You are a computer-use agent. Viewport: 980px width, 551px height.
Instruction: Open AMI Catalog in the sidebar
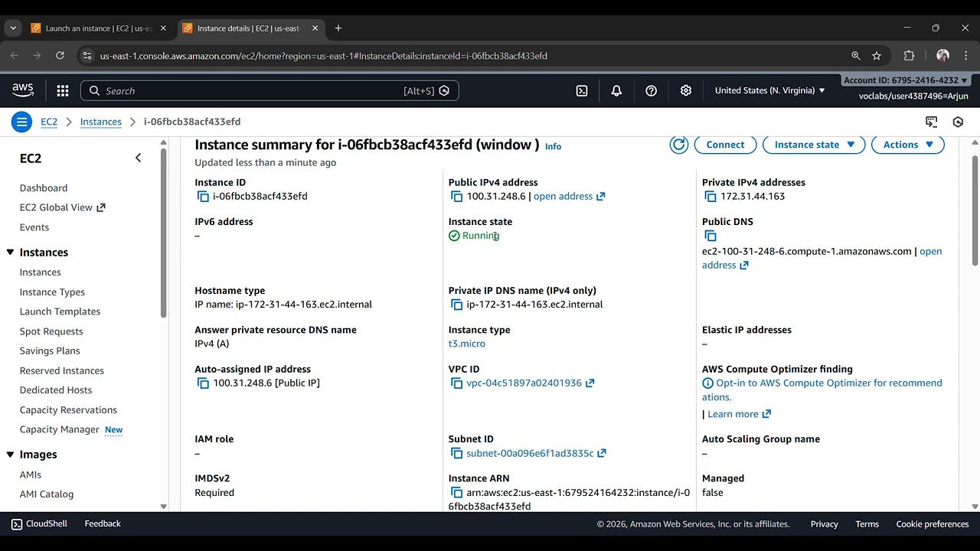47,494
